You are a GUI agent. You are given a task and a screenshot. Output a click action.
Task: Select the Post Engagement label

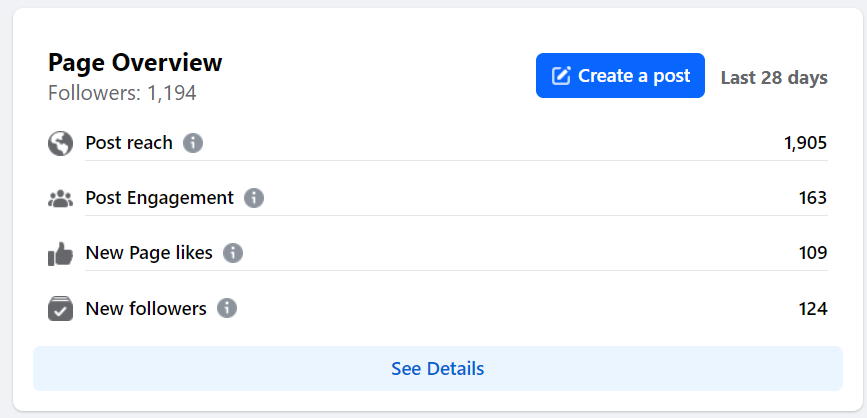[160, 198]
